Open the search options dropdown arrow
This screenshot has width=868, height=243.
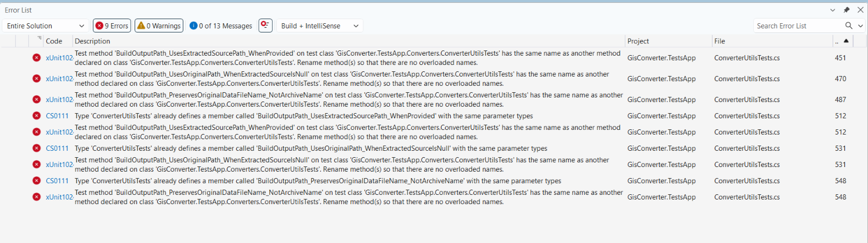859,26
